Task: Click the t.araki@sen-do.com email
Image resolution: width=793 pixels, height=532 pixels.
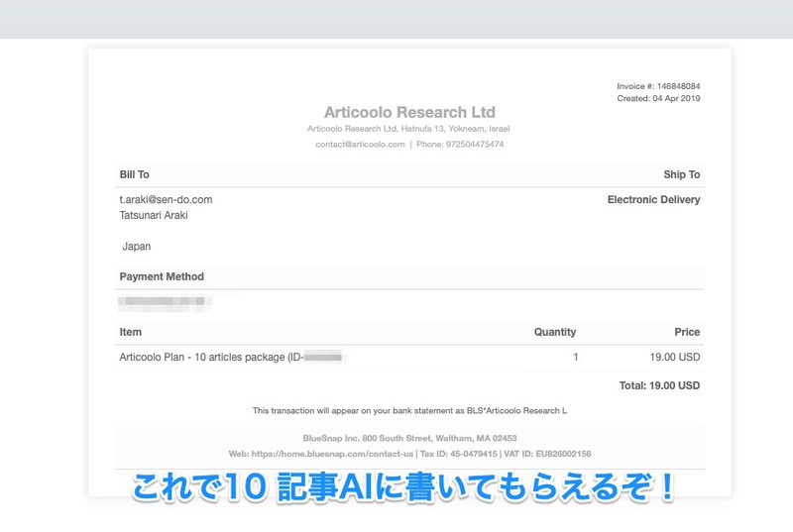Action: click(166, 199)
